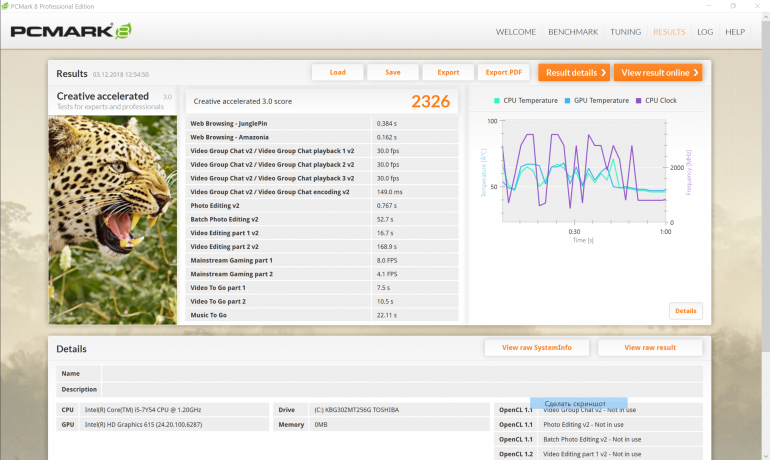Screen dimensions: 770x460
Task: Open the Help tab
Action: [735, 32]
